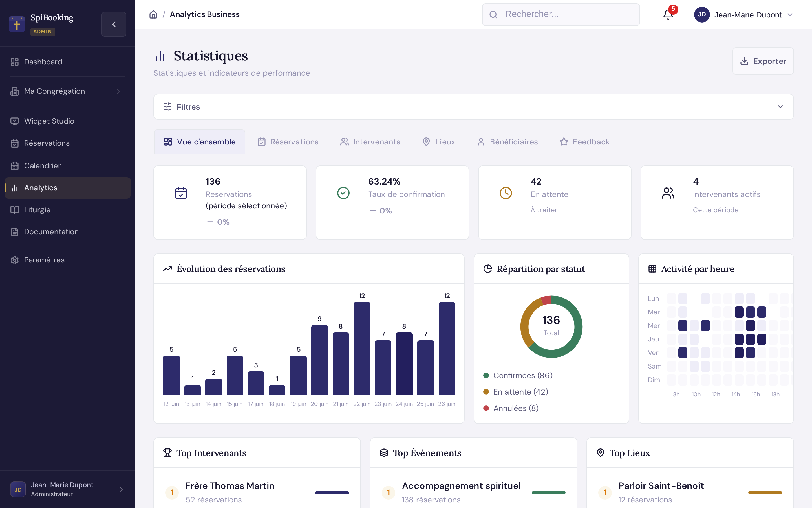Click the SpiBooking cross logo icon

coord(17,24)
